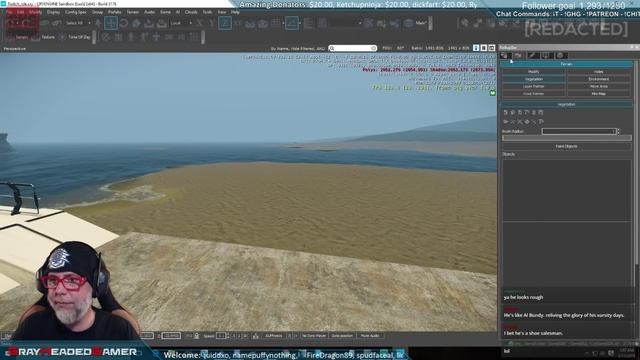Viewport: 640px width, 360px height.
Task: Click the last viewport header icon
Action: (491, 48)
